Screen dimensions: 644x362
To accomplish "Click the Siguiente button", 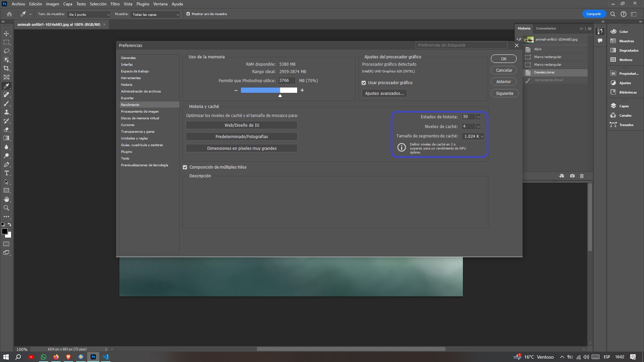I will 504,93.
